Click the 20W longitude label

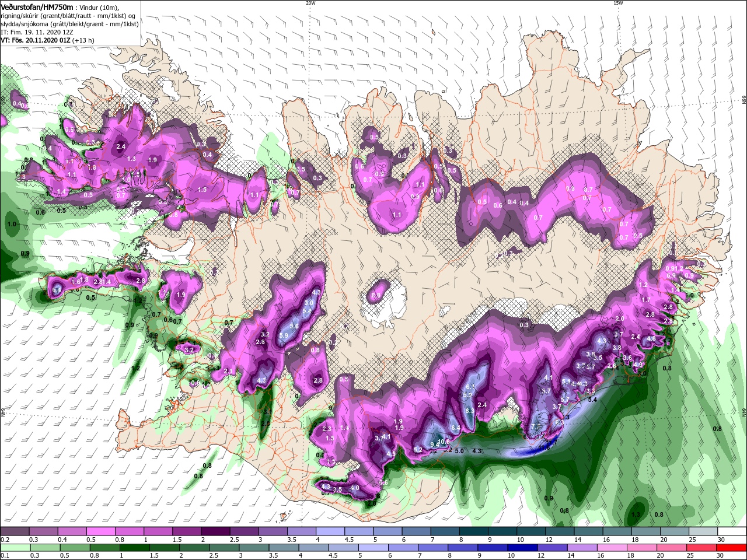click(x=310, y=3)
